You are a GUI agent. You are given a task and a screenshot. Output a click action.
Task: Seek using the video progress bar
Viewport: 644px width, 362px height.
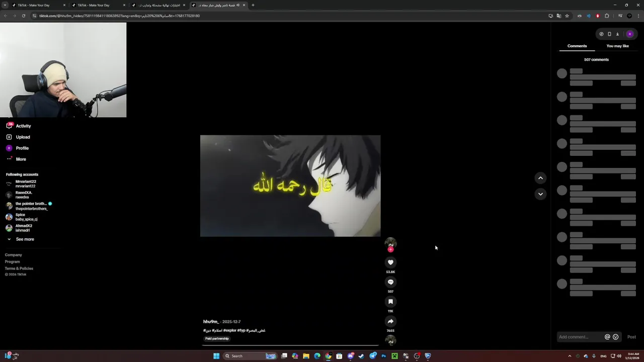[x=290, y=345]
